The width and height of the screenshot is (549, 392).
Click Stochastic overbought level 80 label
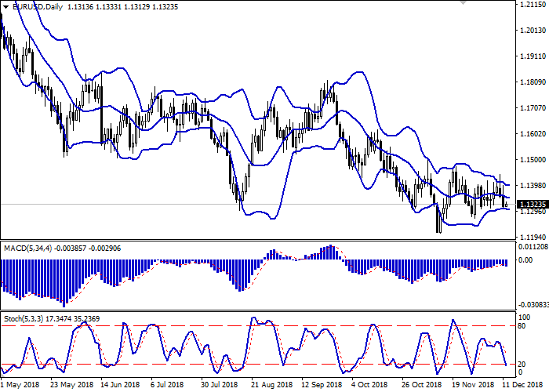click(522, 326)
